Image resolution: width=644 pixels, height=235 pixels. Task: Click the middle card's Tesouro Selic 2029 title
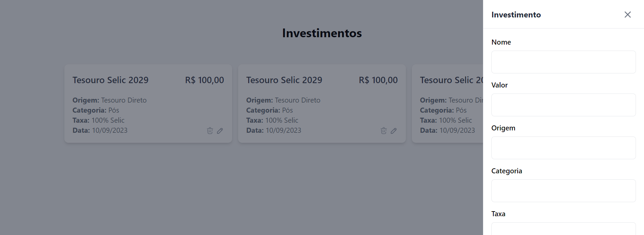(x=284, y=80)
